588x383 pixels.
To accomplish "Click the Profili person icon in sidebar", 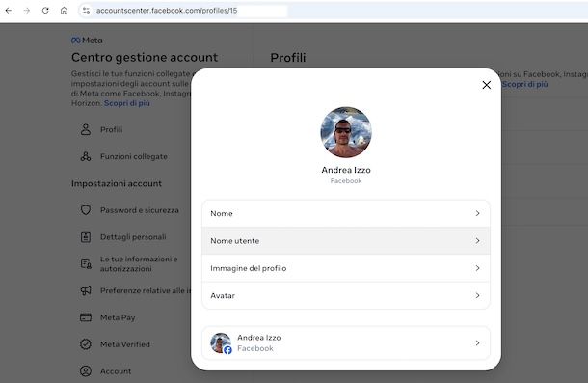I will [86, 129].
